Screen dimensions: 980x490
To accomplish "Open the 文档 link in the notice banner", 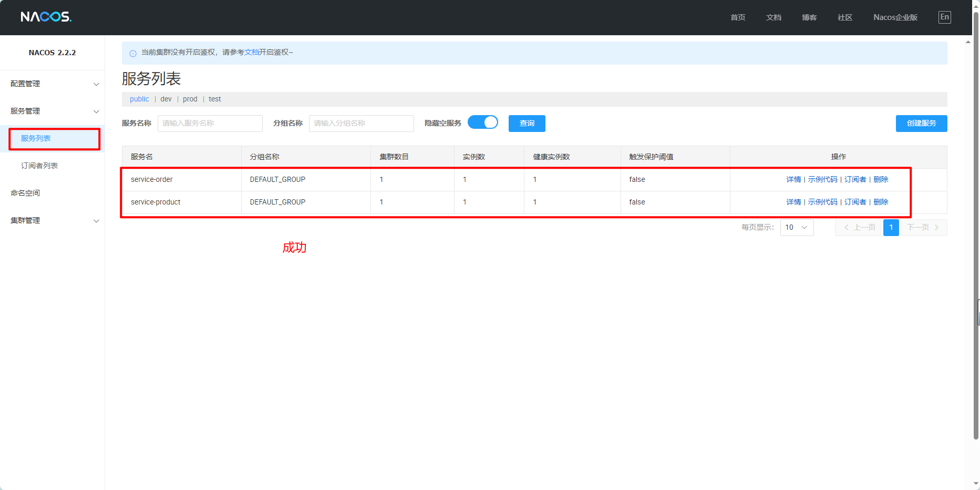I will pyautogui.click(x=252, y=53).
